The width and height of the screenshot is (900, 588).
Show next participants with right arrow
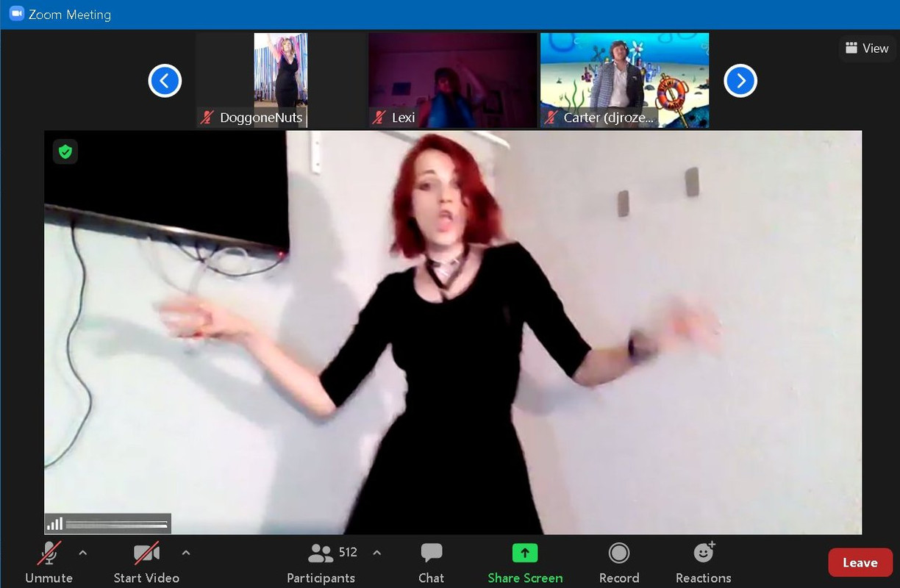pos(740,81)
